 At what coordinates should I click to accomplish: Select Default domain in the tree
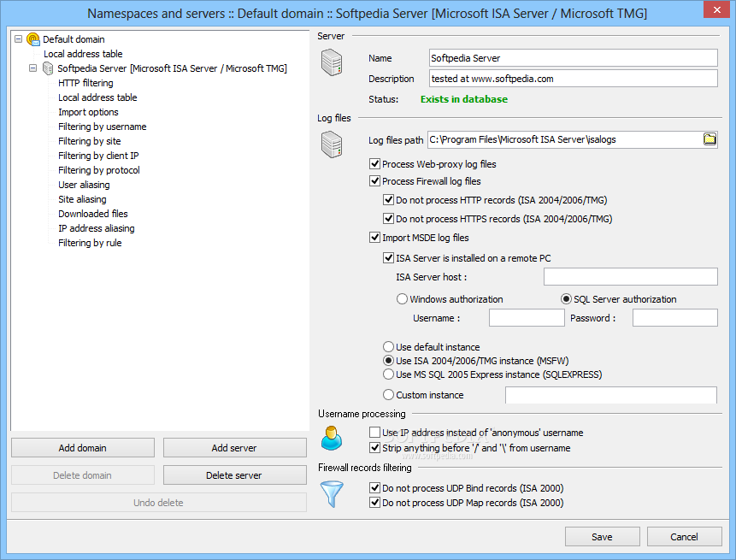pyautogui.click(x=74, y=39)
